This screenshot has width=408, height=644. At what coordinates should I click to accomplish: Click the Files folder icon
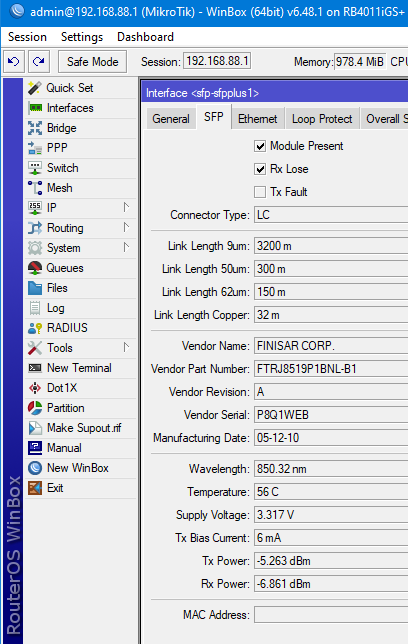35,288
